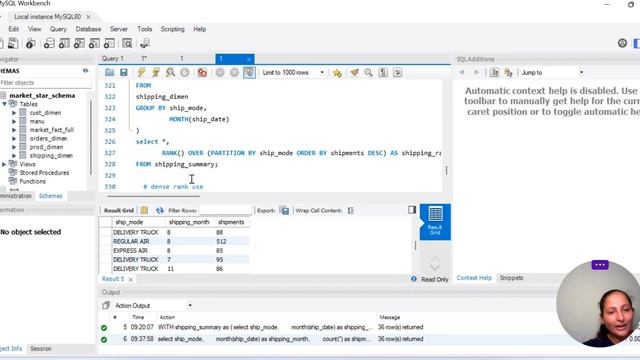Open the Server menu
The height and width of the screenshot is (360, 640).
click(119, 29)
